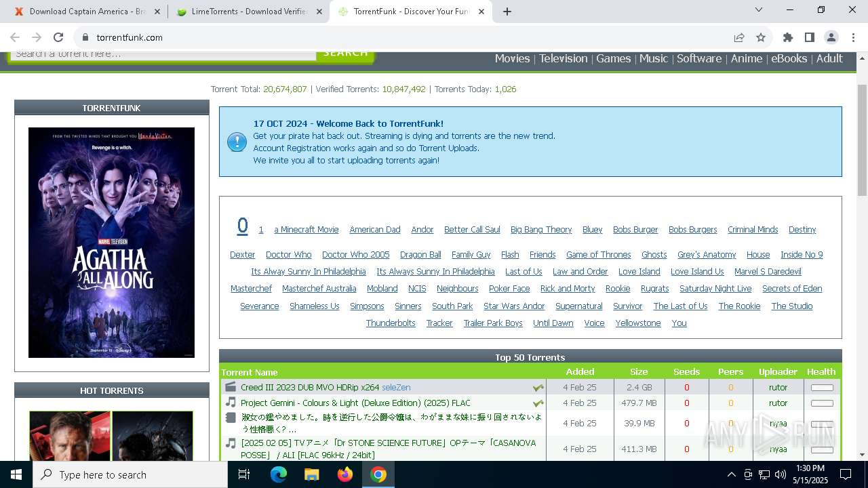Close the Download Captain America tab
Viewport: 868px width, 488px height.
click(x=157, y=12)
